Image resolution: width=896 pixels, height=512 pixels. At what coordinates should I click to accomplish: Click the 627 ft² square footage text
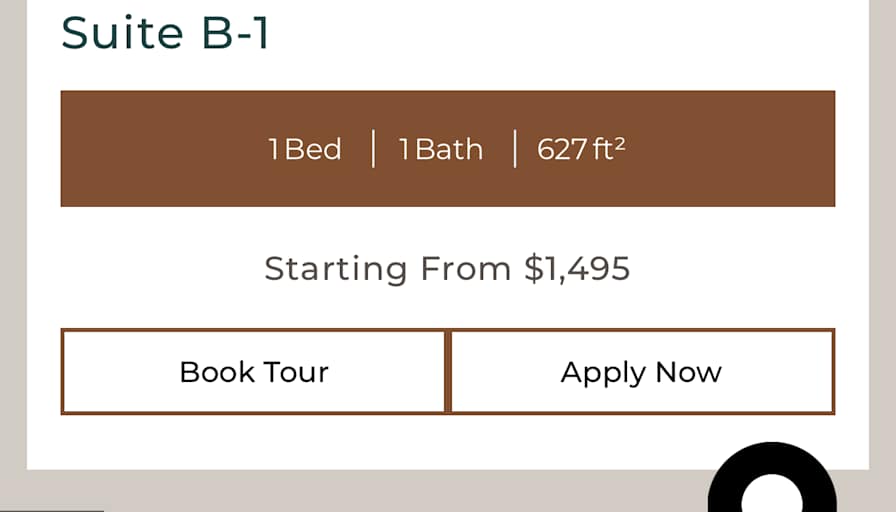click(581, 150)
